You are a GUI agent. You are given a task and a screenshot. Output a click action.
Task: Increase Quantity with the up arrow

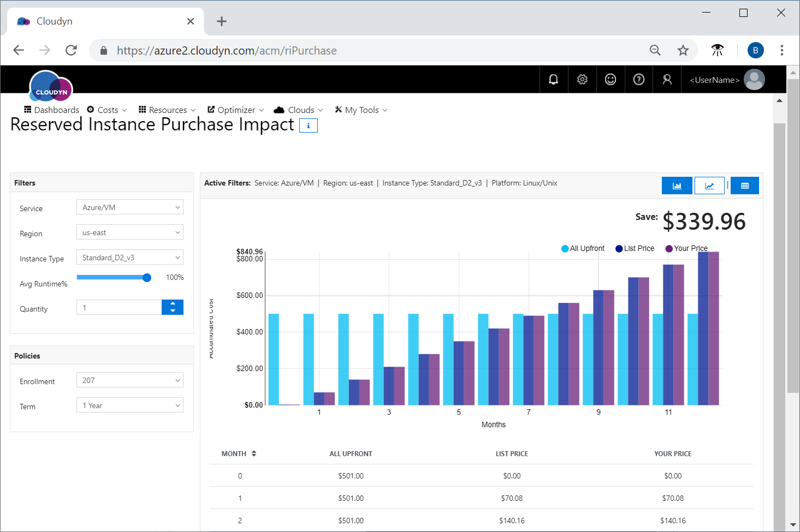pos(173,303)
